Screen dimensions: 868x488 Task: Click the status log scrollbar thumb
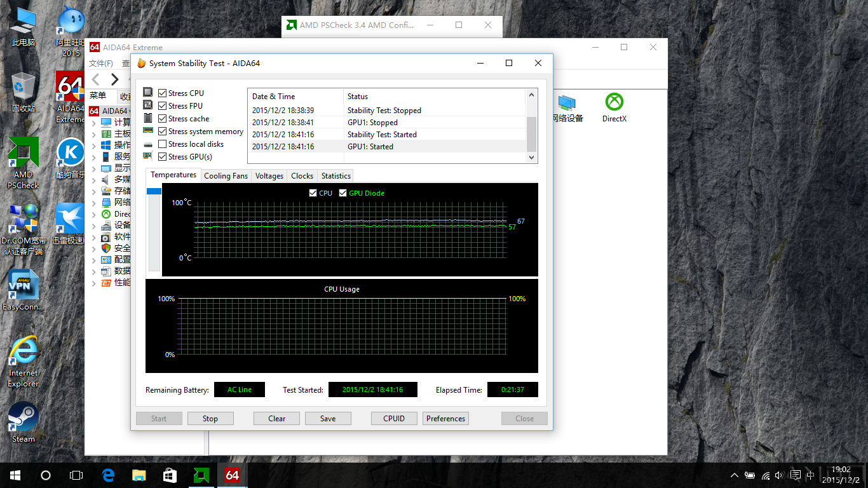point(532,133)
